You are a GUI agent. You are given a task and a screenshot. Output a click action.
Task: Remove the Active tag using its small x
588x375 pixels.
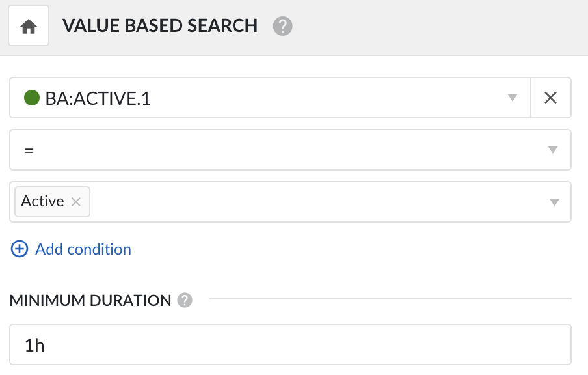(x=77, y=202)
